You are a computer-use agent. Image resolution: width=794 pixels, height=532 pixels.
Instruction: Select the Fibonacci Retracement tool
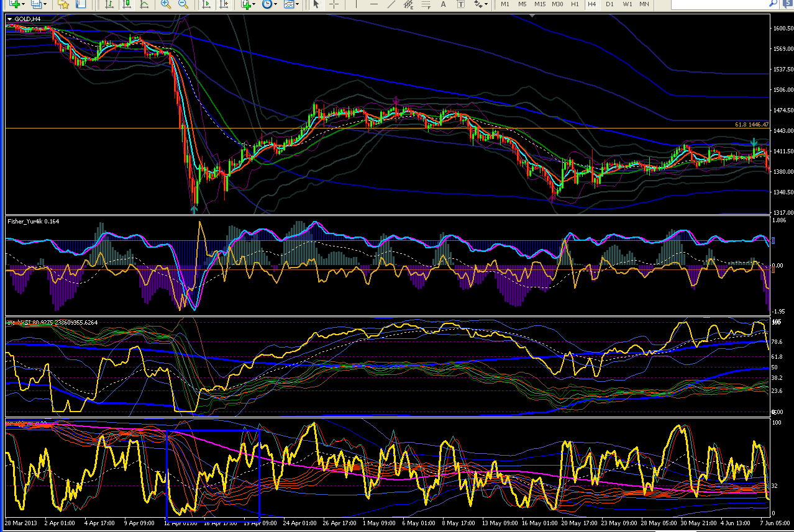pos(426,4)
